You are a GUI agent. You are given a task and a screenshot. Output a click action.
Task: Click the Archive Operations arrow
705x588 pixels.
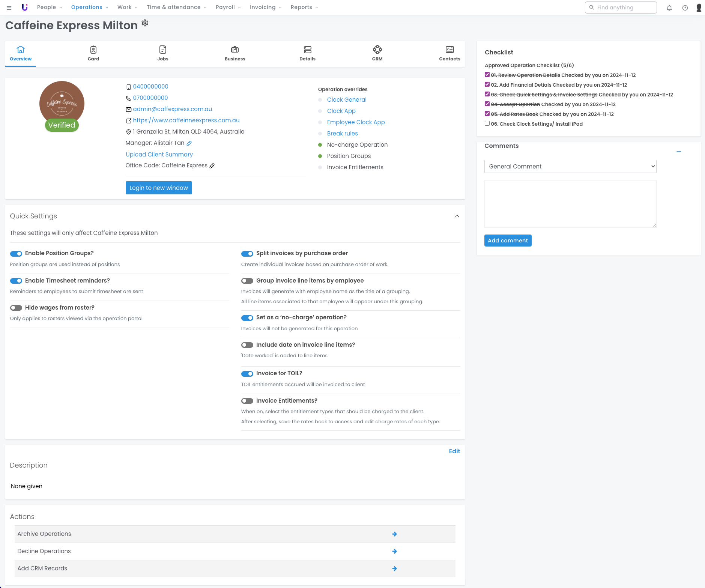tap(394, 534)
